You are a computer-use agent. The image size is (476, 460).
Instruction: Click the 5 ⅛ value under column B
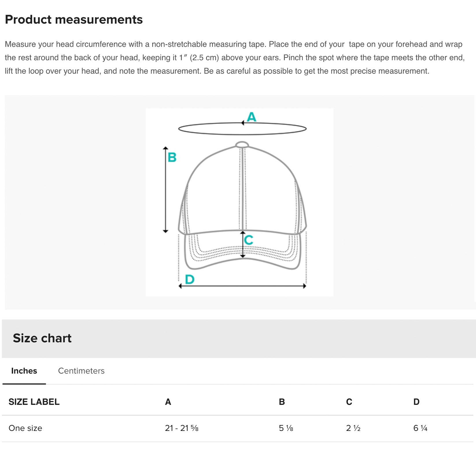286,428
